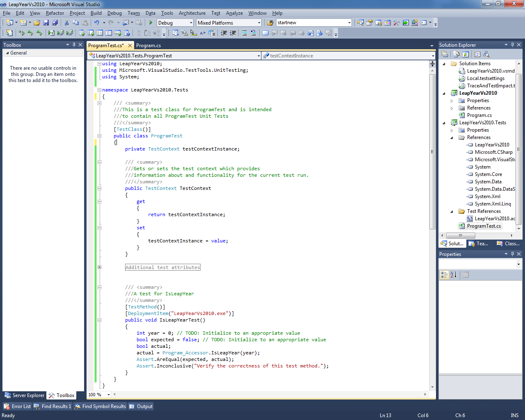This screenshot has height=420, width=525.
Task: Click the Find in Files icon beside startnew
Action: pyautogui.click(x=360, y=23)
